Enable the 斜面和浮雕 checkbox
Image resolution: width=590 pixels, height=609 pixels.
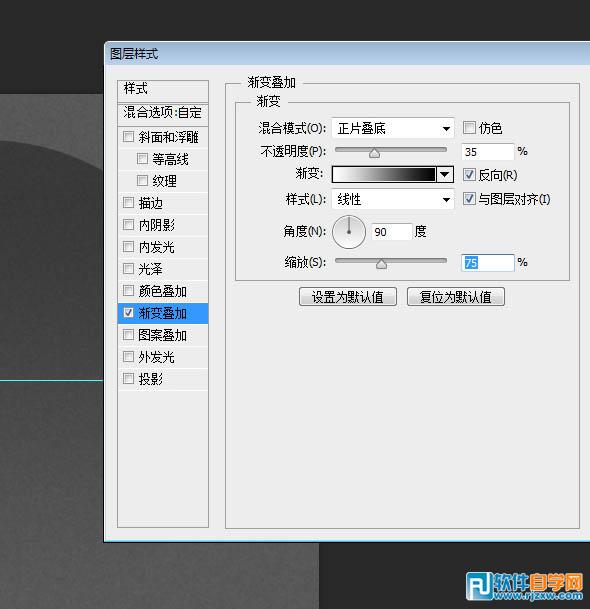(x=128, y=137)
